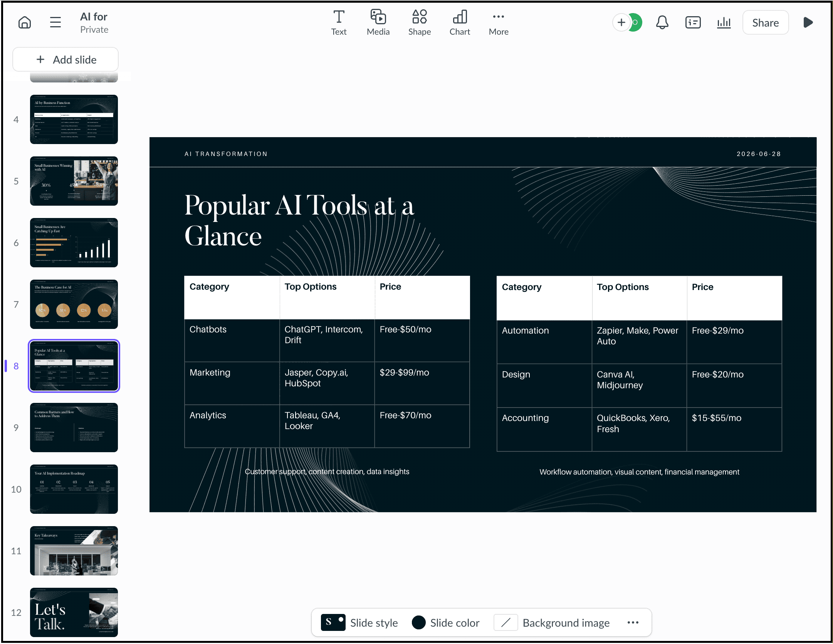The width and height of the screenshot is (833, 644).
Task: Open the Slide color picker
Action: [445, 622]
